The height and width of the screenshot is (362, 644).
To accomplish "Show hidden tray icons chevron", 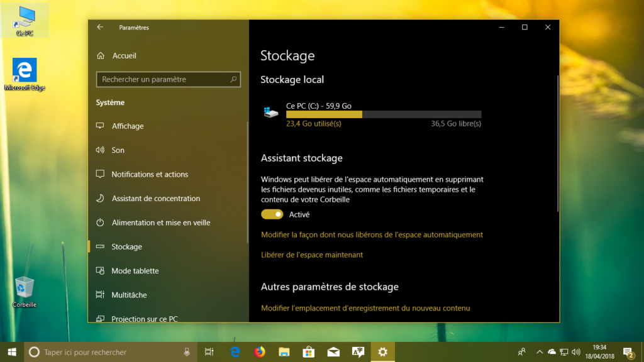I will (540, 352).
